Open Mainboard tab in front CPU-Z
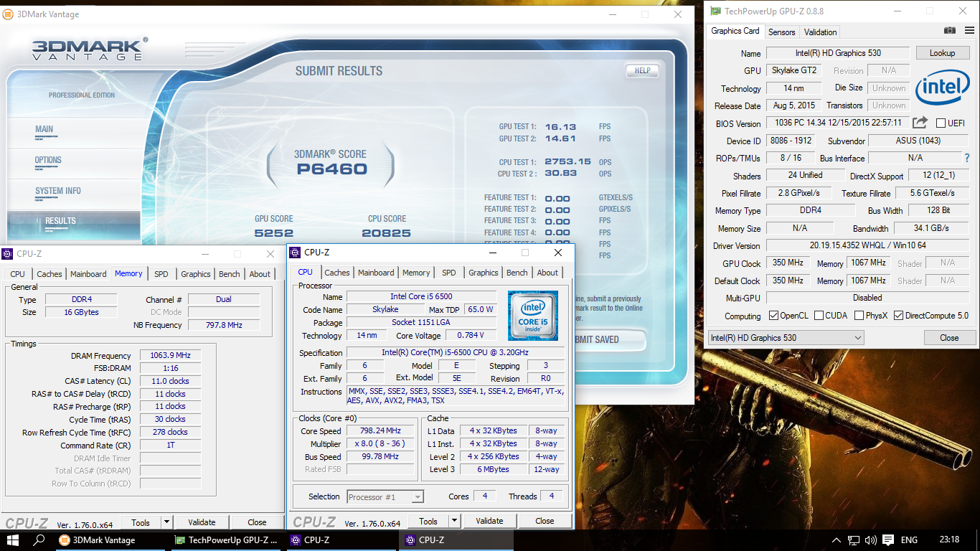The image size is (980, 551). pos(376,273)
